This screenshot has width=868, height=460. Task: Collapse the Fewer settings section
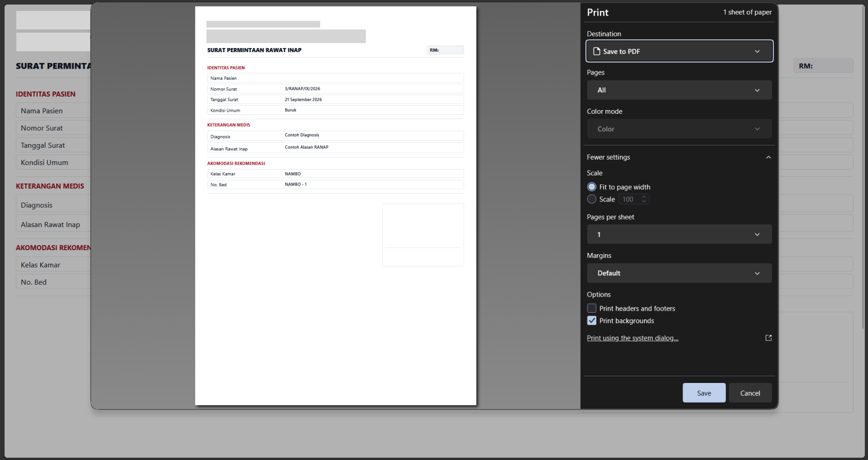click(679, 157)
